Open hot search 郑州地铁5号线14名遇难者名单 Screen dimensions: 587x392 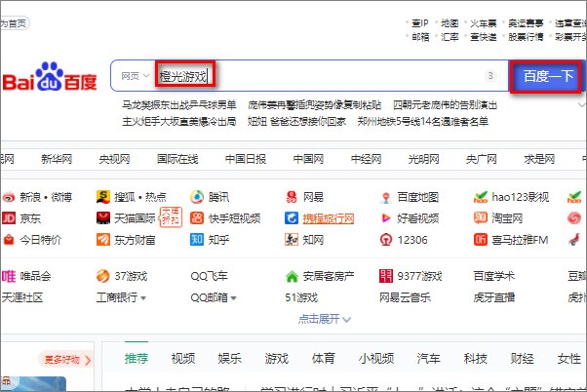pos(422,121)
